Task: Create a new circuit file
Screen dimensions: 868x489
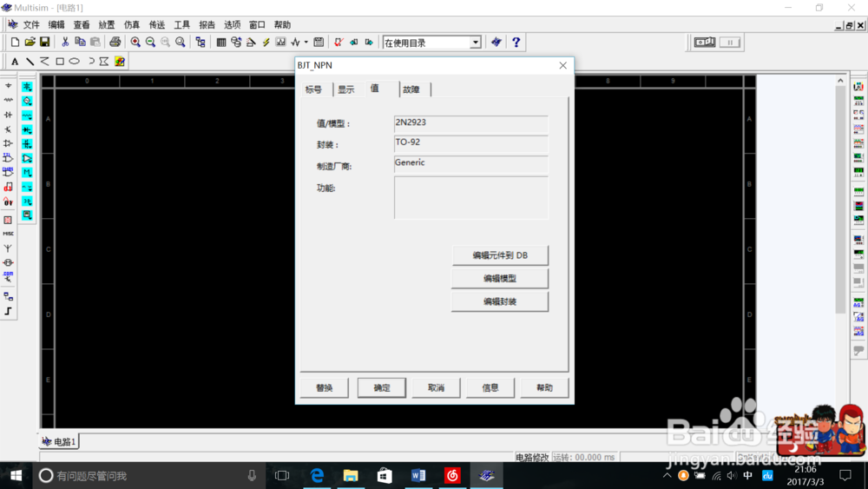Action: (15, 42)
